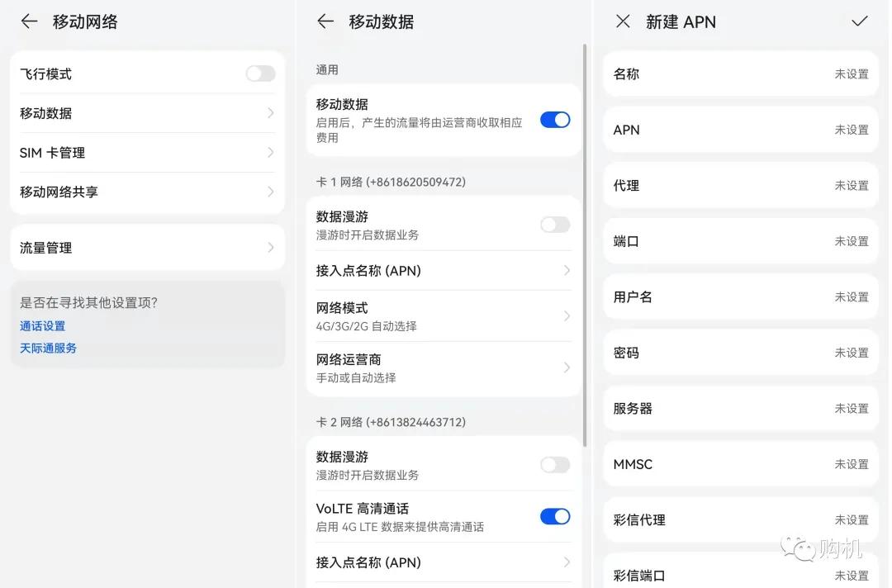Click the checkmark to save the new APN
Image resolution: width=892 pixels, height=588 pixels.
860,21
